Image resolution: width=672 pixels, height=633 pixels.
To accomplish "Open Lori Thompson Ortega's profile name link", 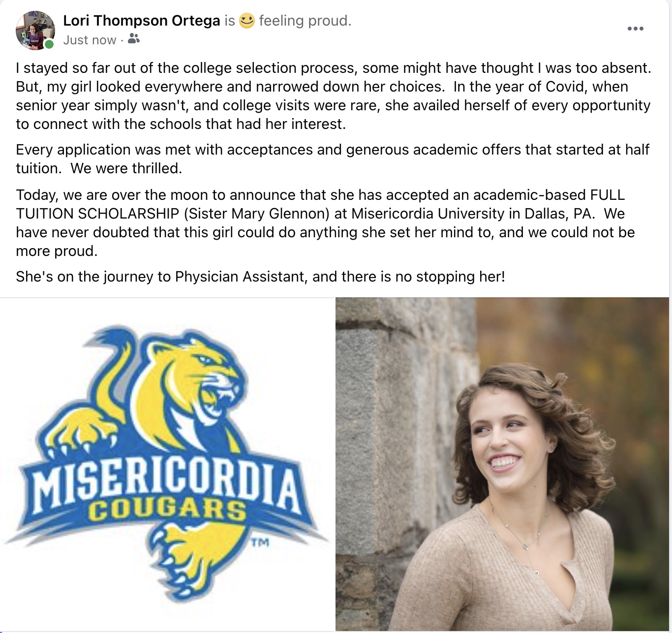I will pyautogui.click(x=142, y=21).
